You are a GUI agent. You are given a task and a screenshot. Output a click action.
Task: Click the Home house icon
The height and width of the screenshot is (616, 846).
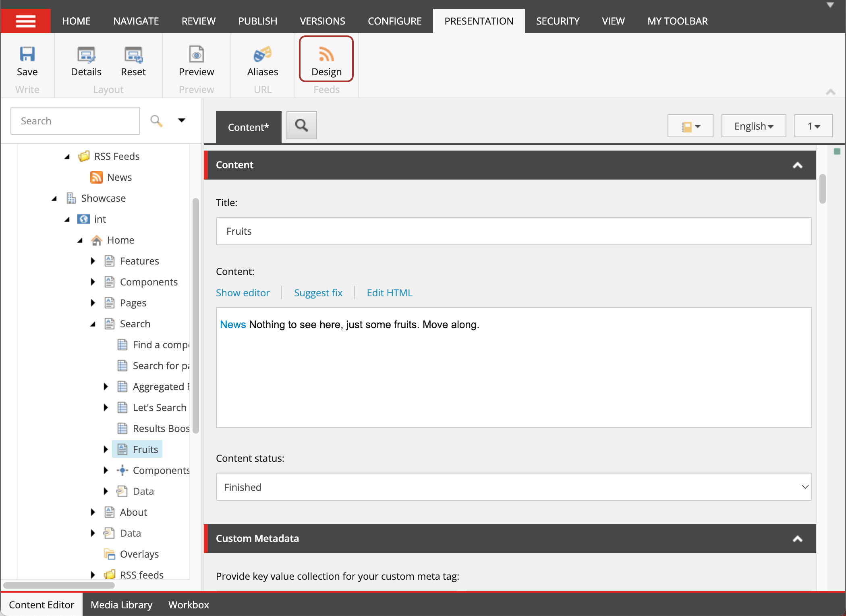coord(96,240)
